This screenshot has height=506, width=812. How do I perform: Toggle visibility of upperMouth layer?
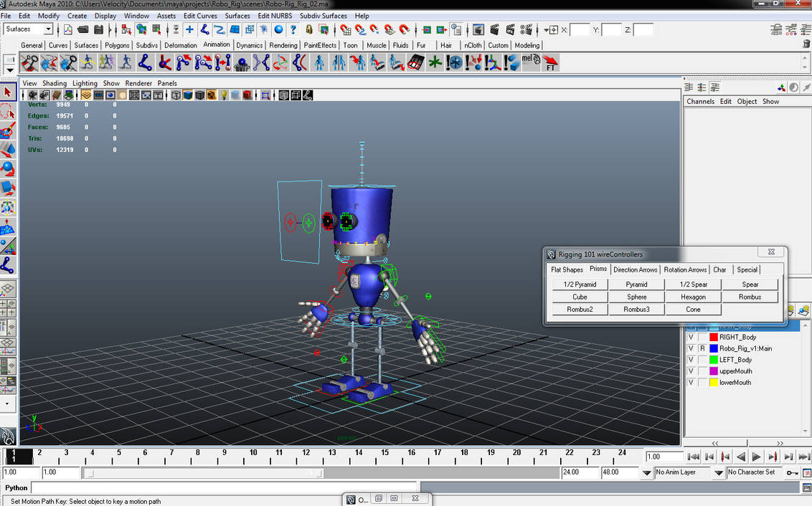coord(691,371)
